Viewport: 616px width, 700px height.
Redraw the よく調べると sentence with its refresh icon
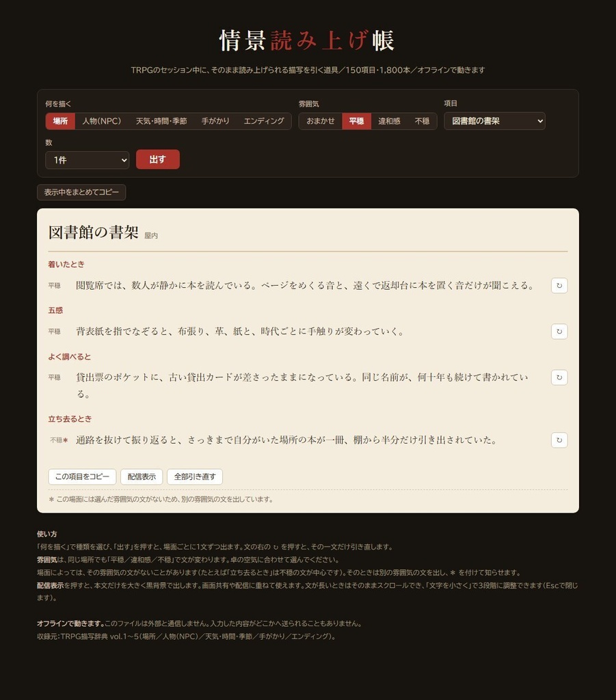559,377
